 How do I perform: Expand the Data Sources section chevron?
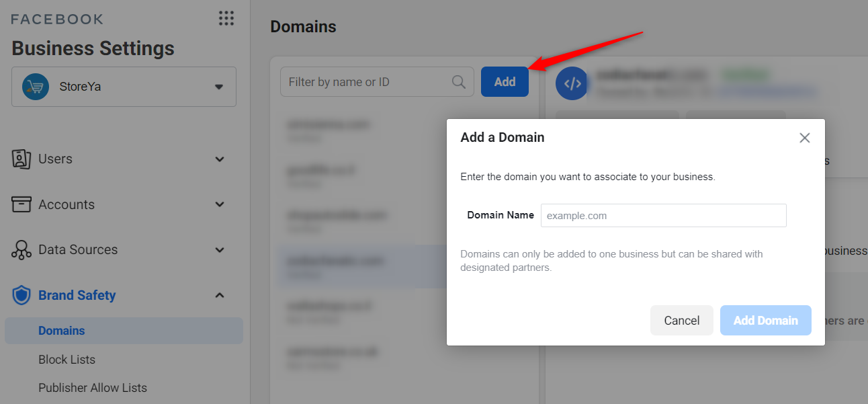tap(219, 250)
